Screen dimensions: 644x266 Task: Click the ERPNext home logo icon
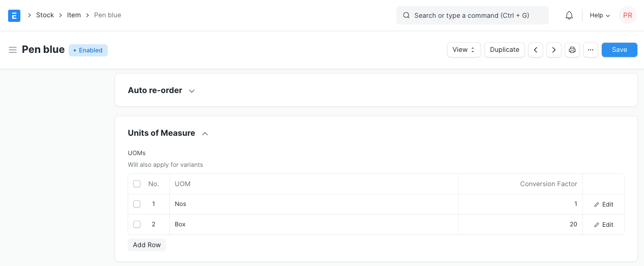[x=14, y=15]
